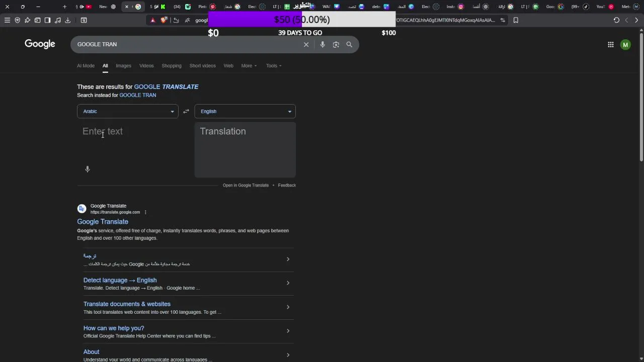Click the translate voice input microphone
Image resolution: width=644 pixels, height=362 pixels.
tap(88, 169)
